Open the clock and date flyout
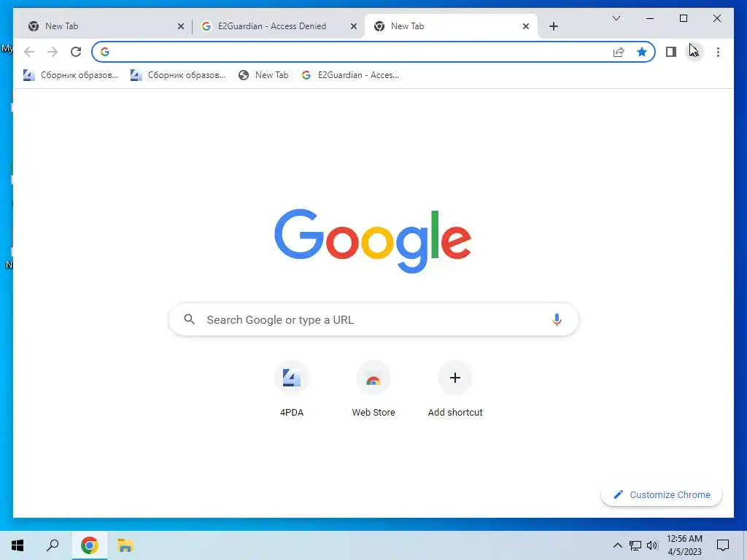Viewport: 747px width, 560px height. tap(684, 545)
